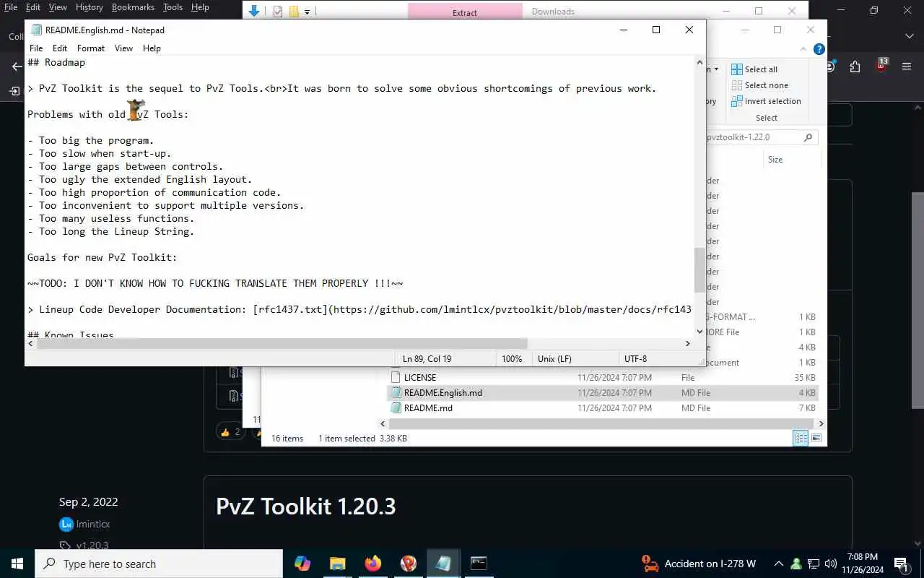Click Firefox account avatar icon
The height and width of the screenshot is (578, 924).
tap(831, 66)
